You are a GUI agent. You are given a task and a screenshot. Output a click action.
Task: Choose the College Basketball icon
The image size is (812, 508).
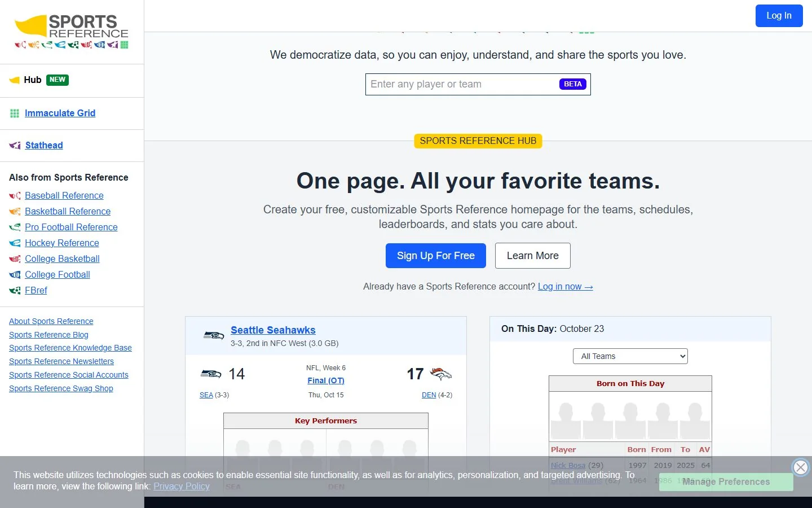tap(15, 259)
